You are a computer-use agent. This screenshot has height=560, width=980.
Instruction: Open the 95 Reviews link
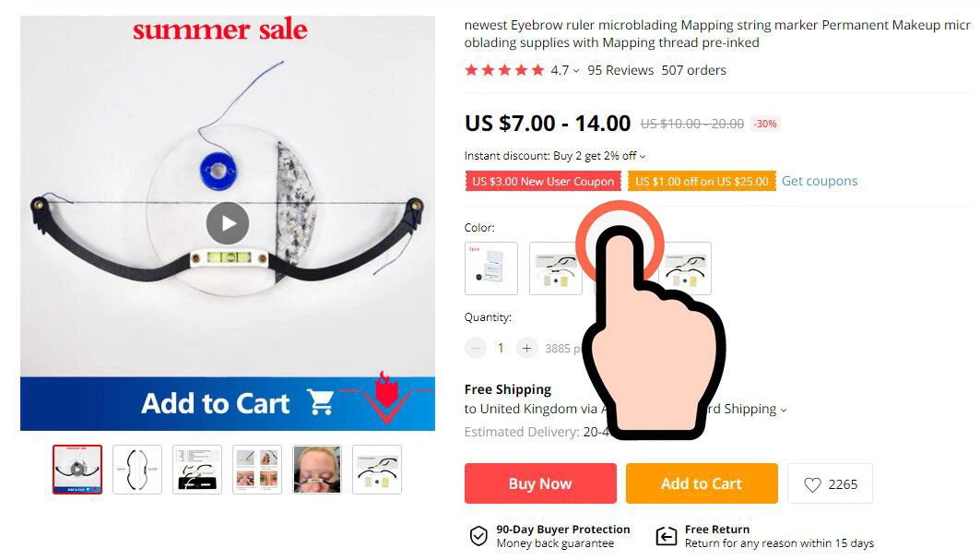tap(620, 70)
